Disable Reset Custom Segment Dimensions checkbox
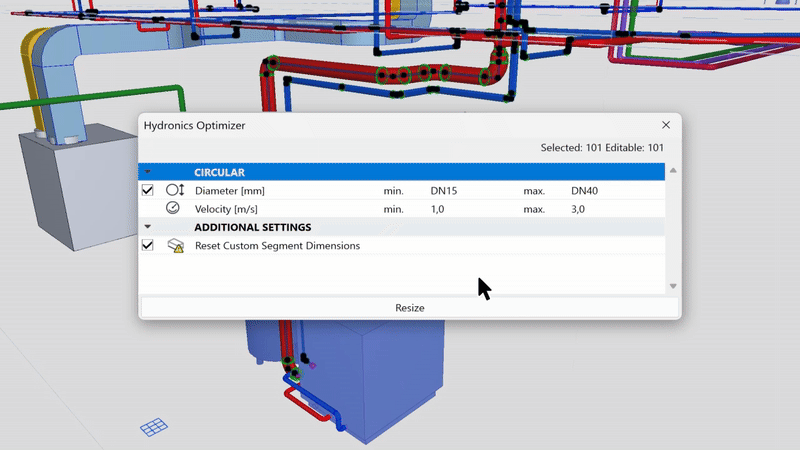Image resolution: width=800 pixels, height=450 pixels. 148,245
